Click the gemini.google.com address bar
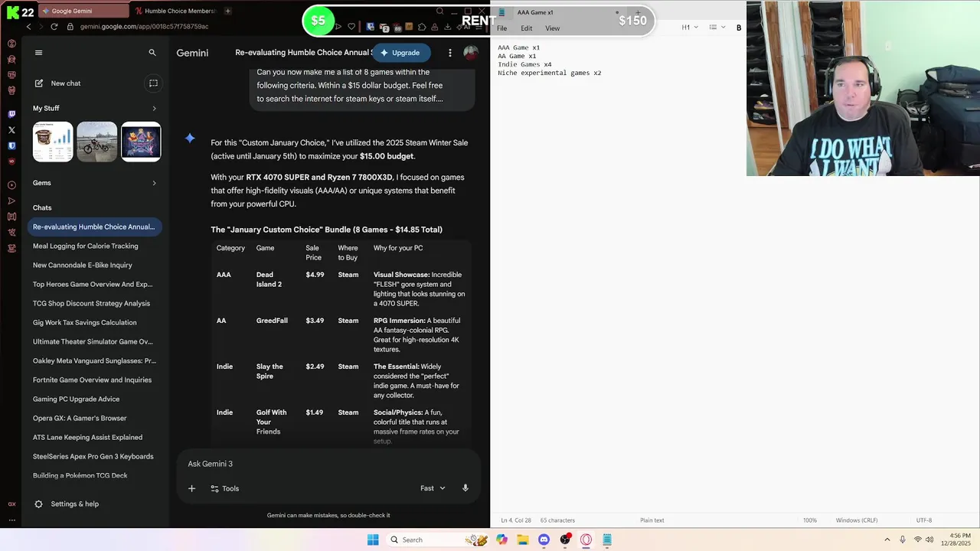Screen dimensions: 980x551 pyautogui.click(x=144, y=26)
